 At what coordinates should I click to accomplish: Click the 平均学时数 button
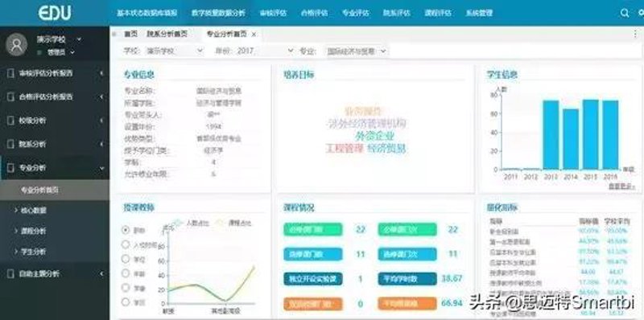[x=407, y=279]
